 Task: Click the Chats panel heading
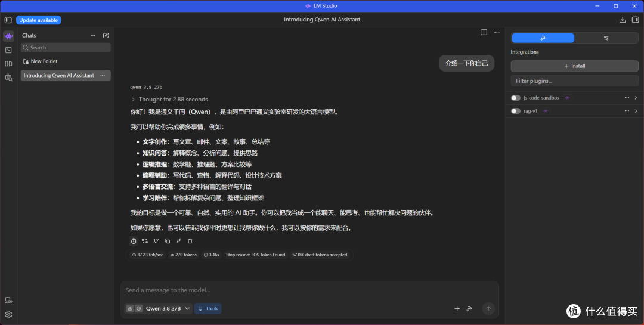click(x=29, y=36)
